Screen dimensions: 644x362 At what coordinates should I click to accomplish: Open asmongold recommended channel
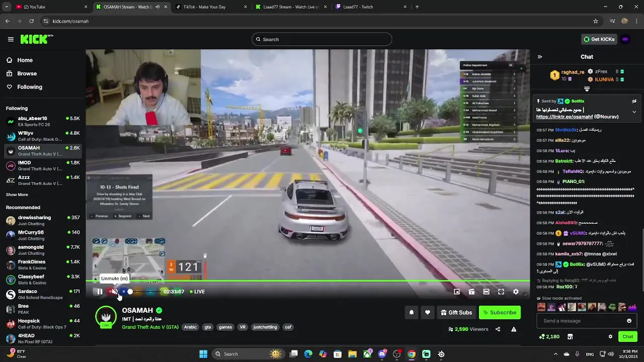coord(43,250)
